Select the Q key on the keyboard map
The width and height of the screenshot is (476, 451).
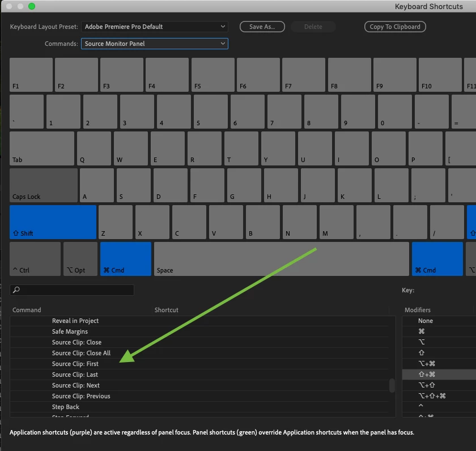pos(94,148)
